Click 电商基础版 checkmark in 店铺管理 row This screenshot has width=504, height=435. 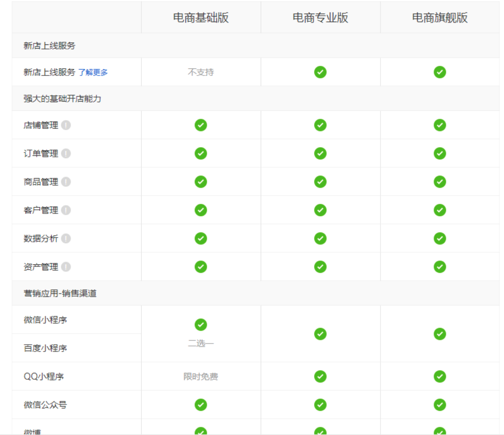(x=201, y=125)
